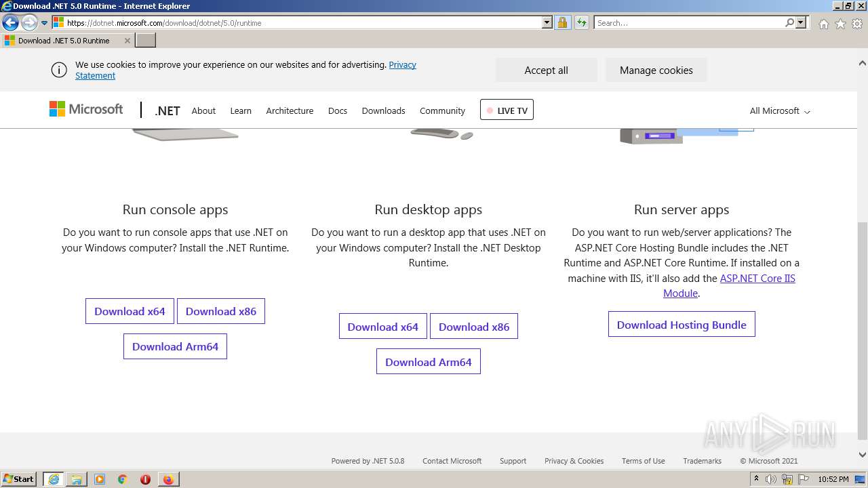
Task: Open the .NET home link
Action: tap(167, 110)
